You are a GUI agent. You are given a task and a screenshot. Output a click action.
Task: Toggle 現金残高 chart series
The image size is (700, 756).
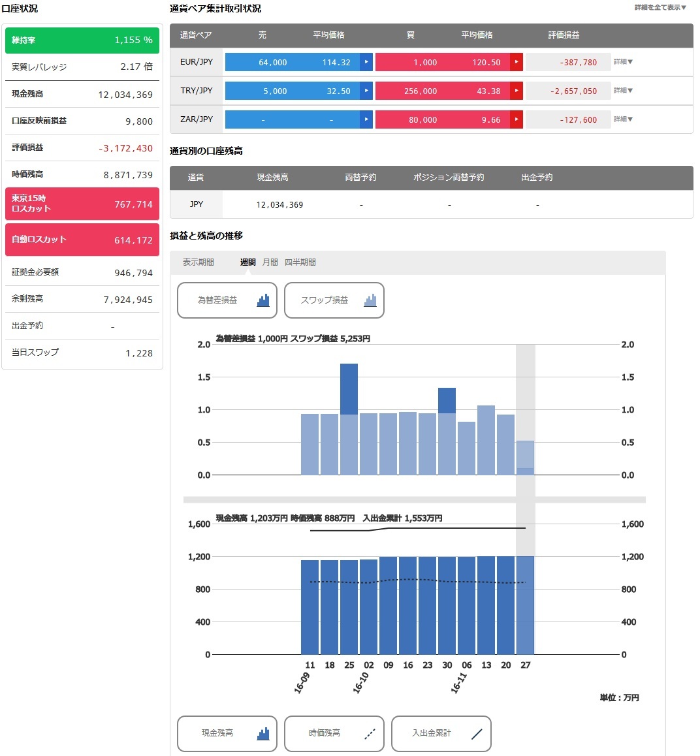point(227,733)
